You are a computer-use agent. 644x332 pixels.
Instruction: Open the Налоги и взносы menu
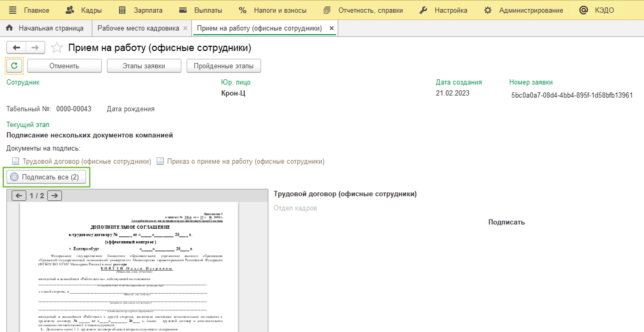(x=280, y=10)
